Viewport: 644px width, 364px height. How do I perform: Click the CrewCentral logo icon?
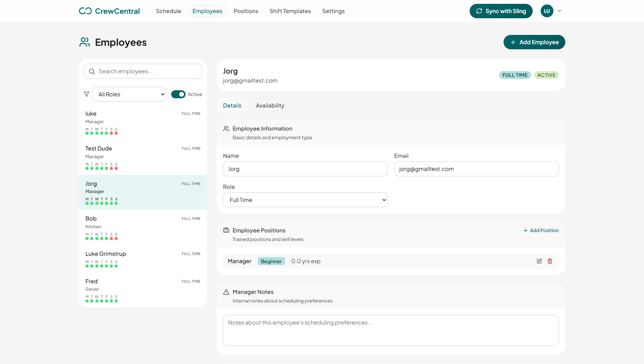[85, 11]
